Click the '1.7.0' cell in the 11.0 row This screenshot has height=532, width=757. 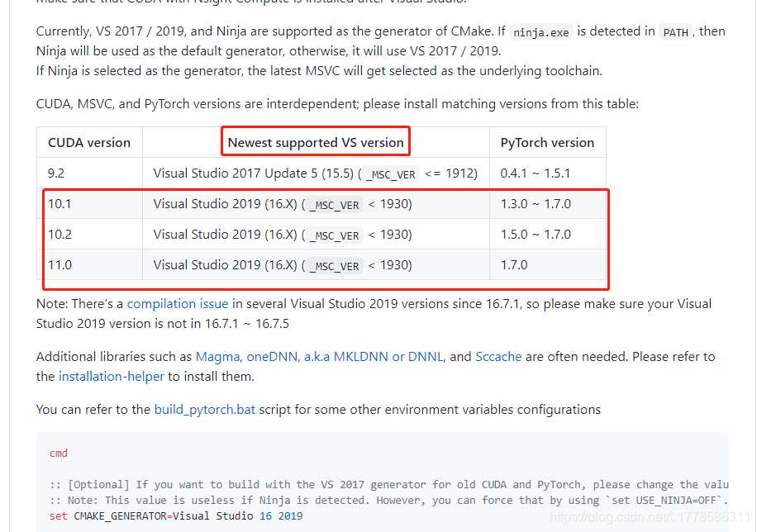[547, 264]
